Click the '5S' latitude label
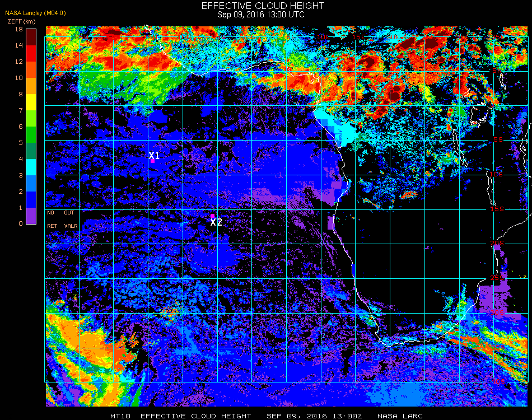This screenshot has width=532, height=420. point(498,140)
